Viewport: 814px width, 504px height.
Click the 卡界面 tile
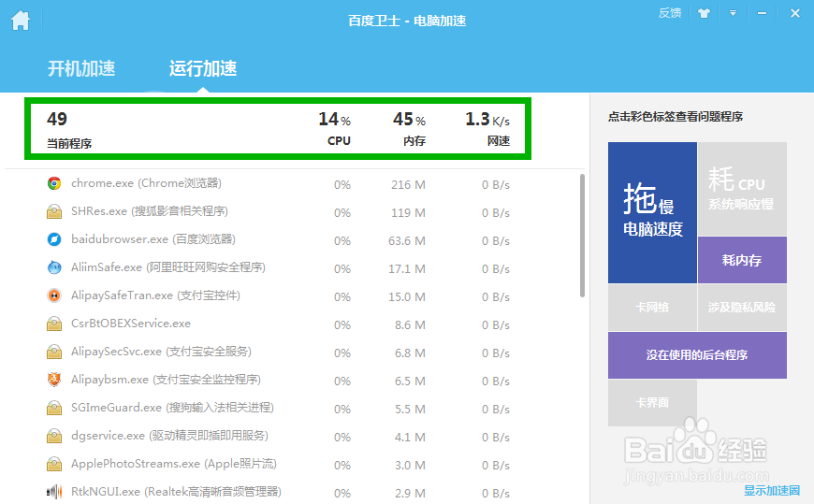[652, 403]
